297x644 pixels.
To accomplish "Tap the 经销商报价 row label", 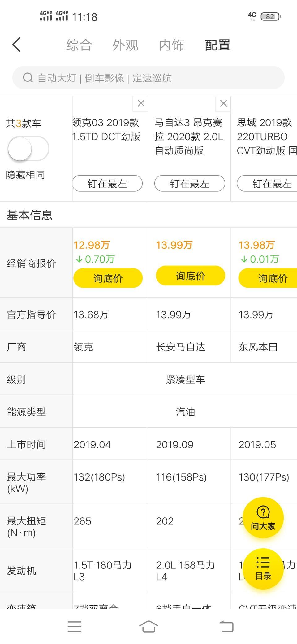I will click(31, 263).
